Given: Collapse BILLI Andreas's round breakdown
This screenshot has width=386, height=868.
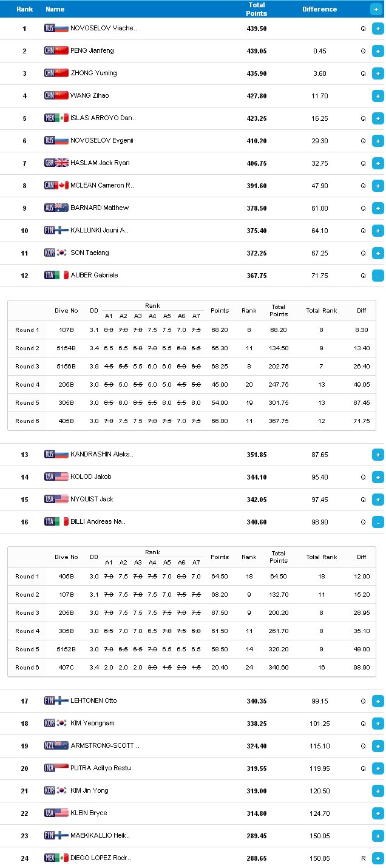Looking at the screenshot, I should (378, 522).
